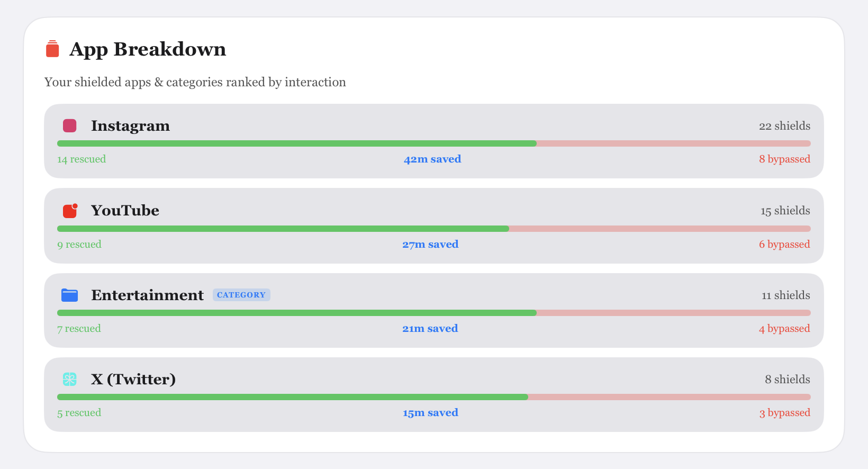Click the X (Twitter) progress bar
868x469 pixels.
[x=433, y=397]
